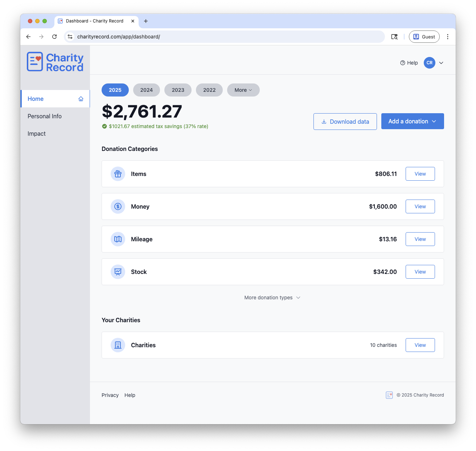Expand More donation types

272,298
